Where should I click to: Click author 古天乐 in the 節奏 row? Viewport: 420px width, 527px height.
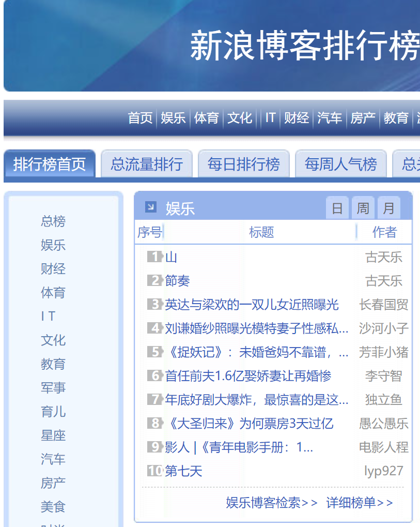coord(384,281)
